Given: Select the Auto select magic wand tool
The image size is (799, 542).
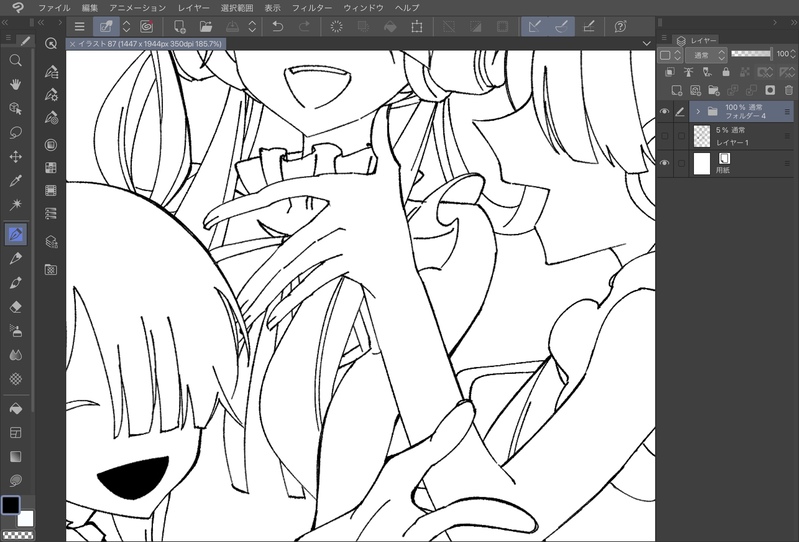Looking at the screenshot, I should point(15,204).
